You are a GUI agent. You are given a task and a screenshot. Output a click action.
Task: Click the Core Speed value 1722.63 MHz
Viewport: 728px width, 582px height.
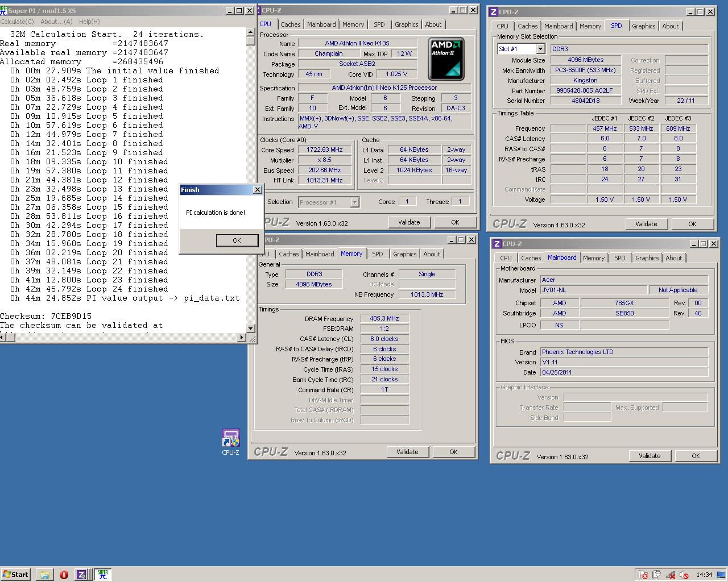coord(325,150)
